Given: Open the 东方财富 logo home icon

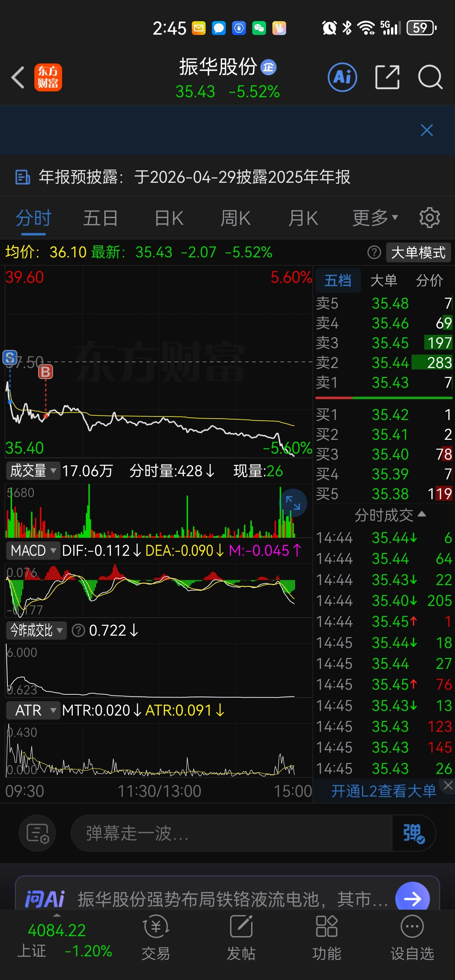Looking at the screenshot, I should [x=48, y=77].
